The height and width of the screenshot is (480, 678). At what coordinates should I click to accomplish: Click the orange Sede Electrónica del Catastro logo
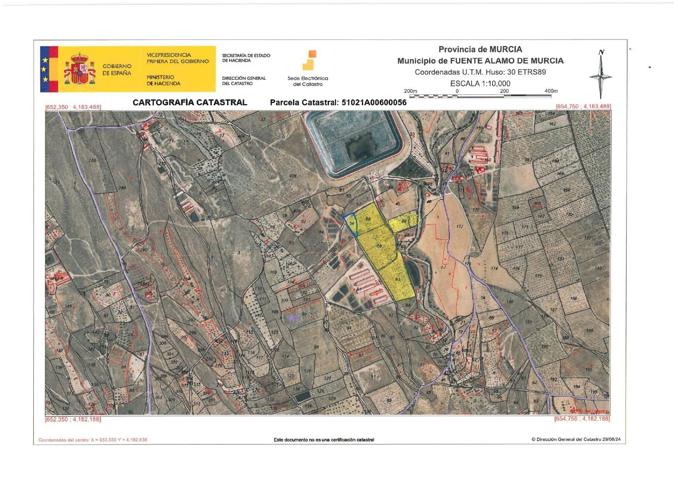tap(309, 60)
